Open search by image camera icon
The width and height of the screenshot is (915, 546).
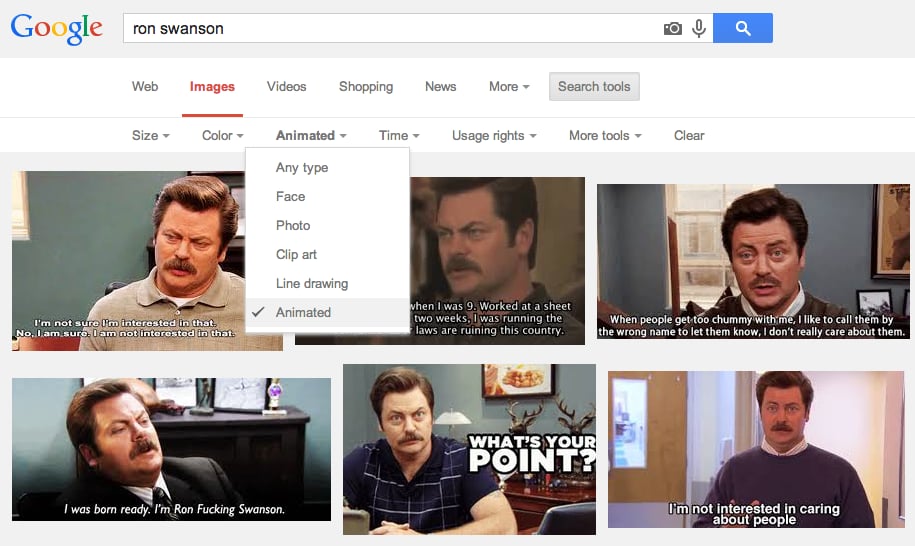tap(673, 28)
